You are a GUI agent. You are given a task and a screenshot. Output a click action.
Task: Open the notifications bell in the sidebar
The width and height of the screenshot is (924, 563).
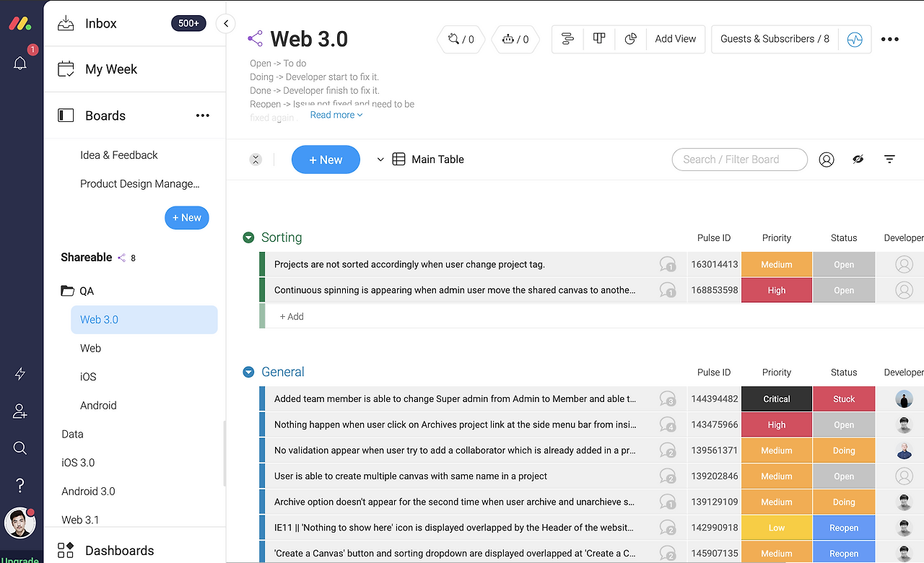click(x=20, y=64)
